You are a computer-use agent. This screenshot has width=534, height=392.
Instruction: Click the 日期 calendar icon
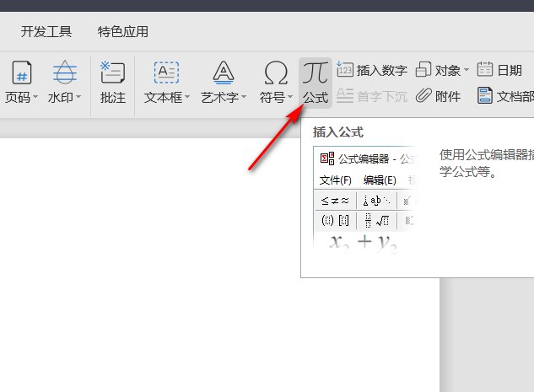click(484, 69)
